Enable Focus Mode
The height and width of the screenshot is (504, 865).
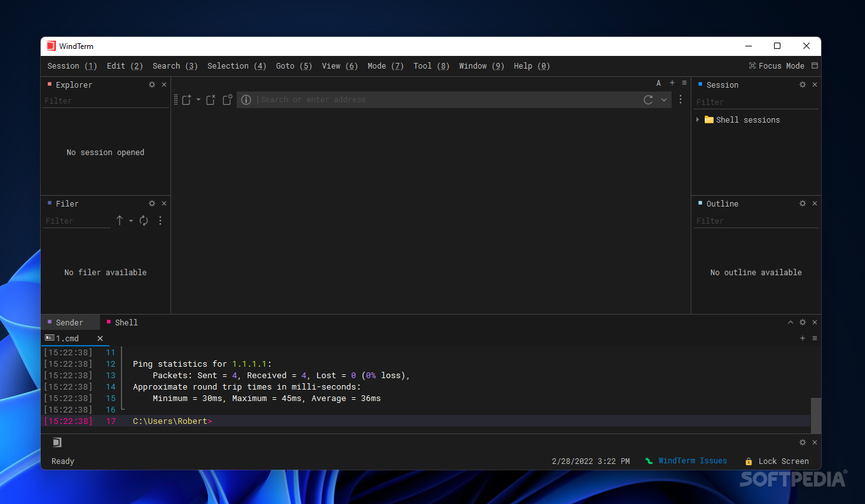point(777,65)
